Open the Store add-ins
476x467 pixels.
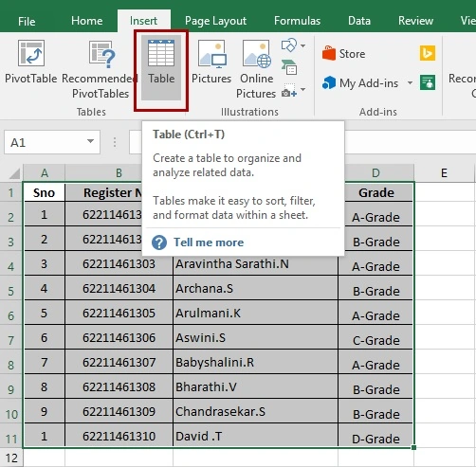click(x=344, y=53)
